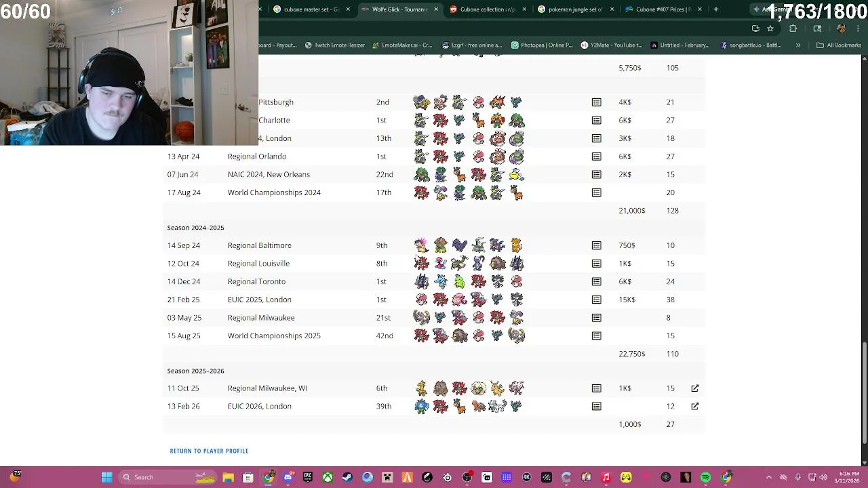Open team list for Regional Milwaukee, WI

pos(596,388)
